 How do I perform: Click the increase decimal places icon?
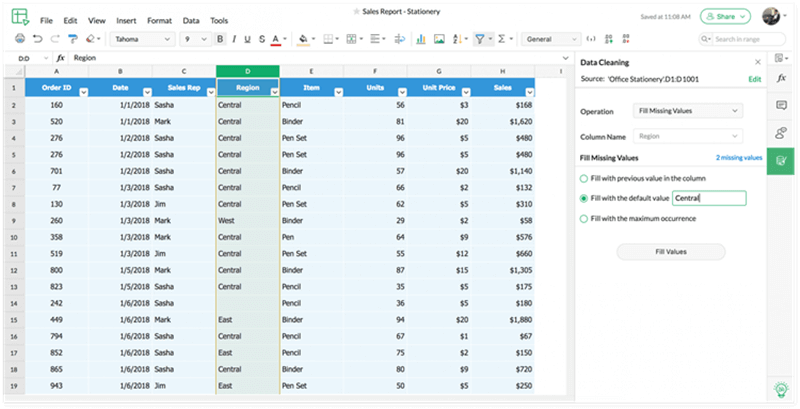click(608, 39)
